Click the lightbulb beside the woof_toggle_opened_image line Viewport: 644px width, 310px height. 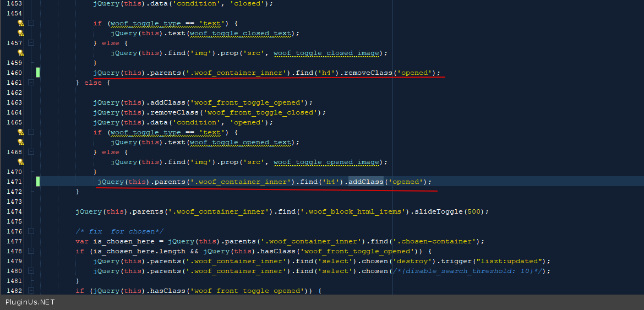[20, 162]
